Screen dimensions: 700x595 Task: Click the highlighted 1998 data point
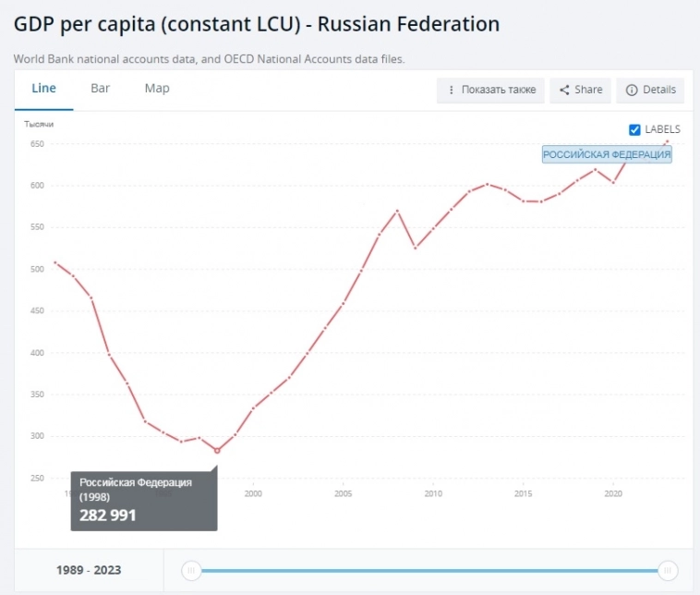(x=217, y=451)
